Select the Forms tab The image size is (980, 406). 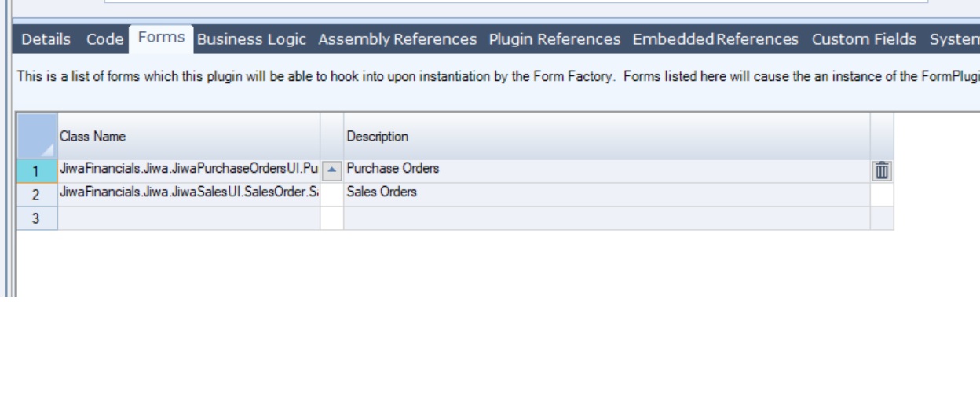click(x=161, y=38)
